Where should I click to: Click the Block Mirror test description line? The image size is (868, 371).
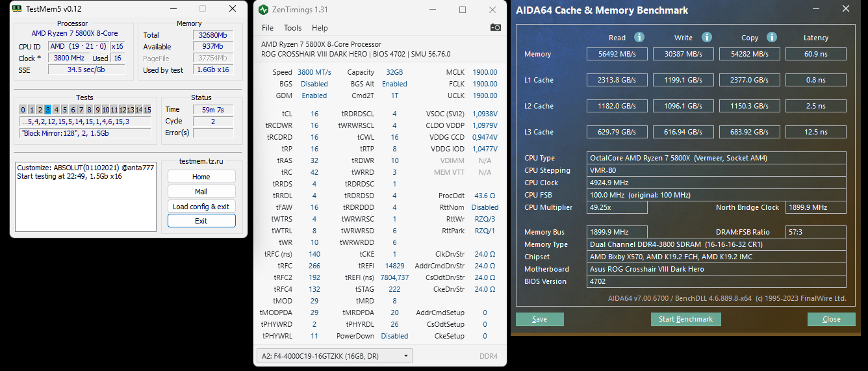[x=85, y=133]
